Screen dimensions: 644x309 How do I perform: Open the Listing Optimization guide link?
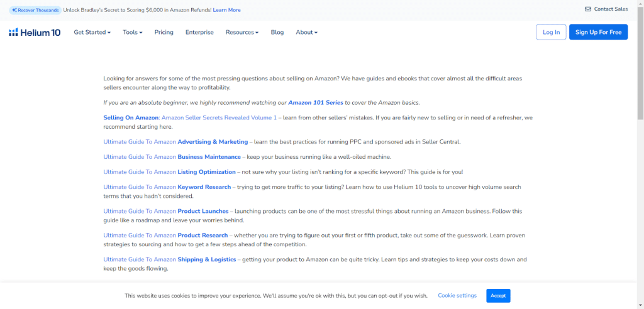tap(170, 172)
